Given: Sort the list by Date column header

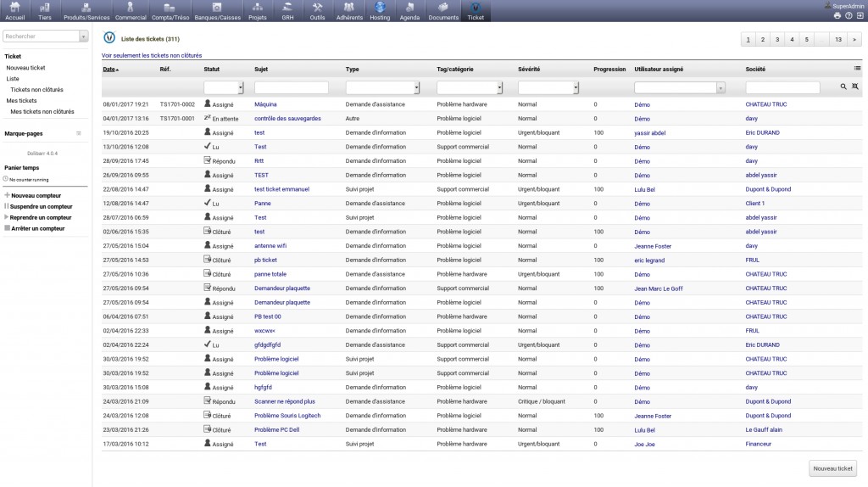Looking at the screenshot, I should pos(109,69).
